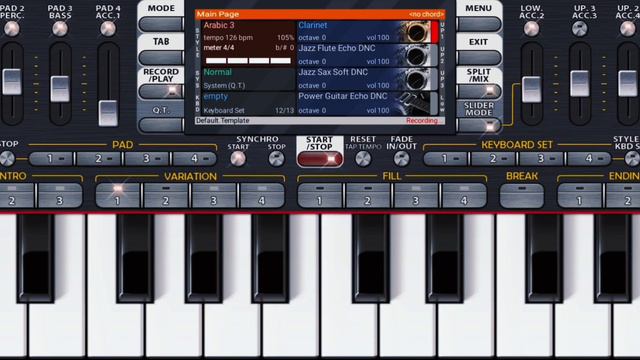Trigger PAD button 3

point(147,158)
